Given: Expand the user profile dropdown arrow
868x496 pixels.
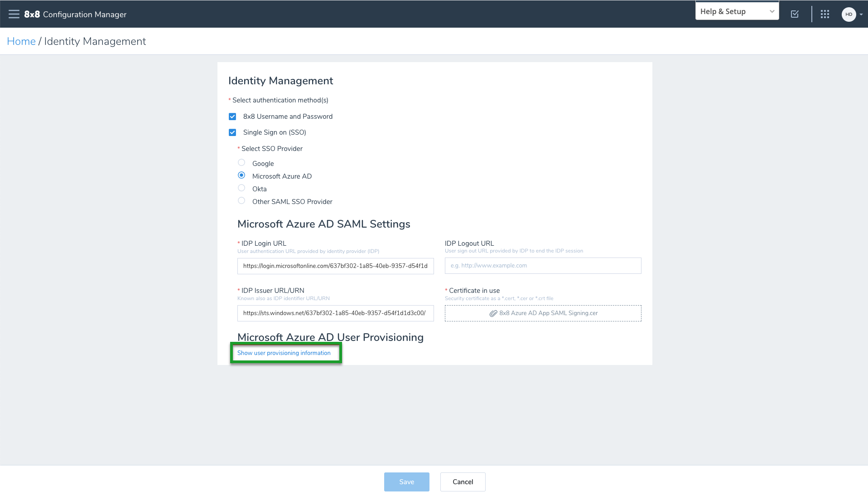Looking at the screenshot, I should [x=861, y=15].
